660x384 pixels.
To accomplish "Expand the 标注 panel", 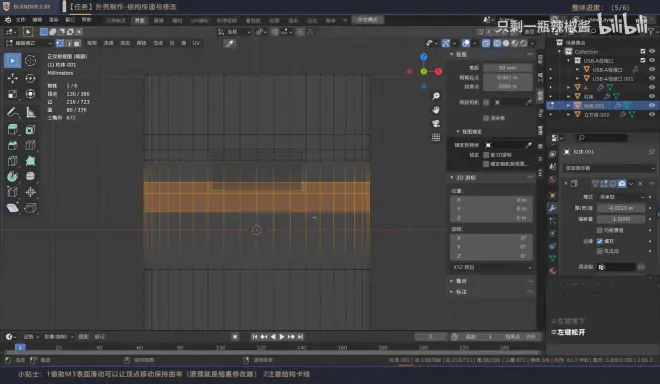I will 452,292.
